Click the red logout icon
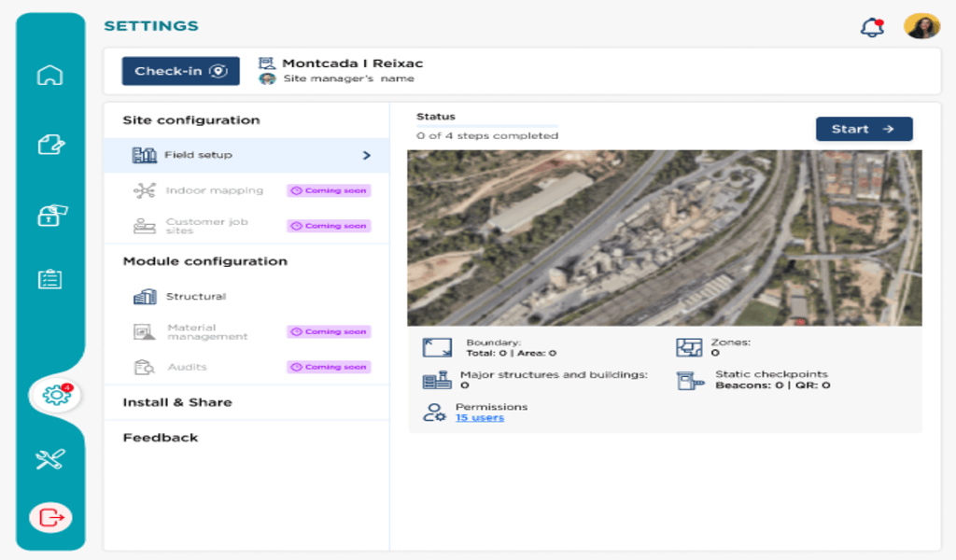 tap(50, 516)
